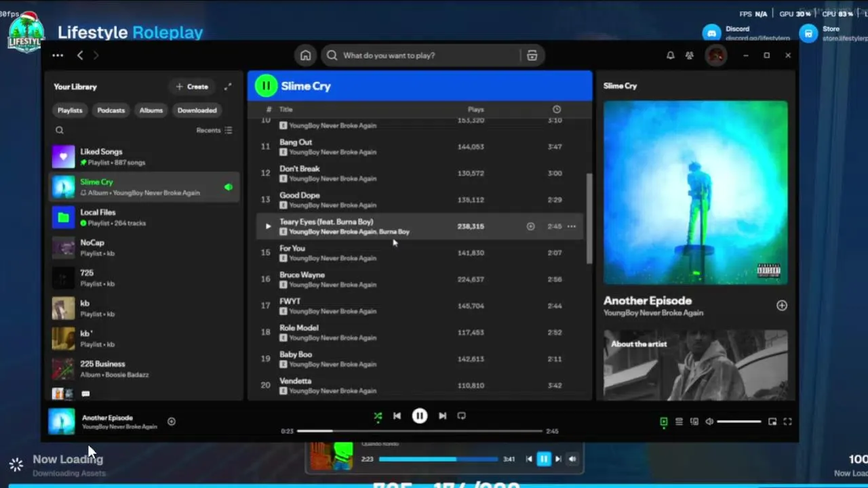The height and width of the screenshot is (488, 868).
Task: Open the Slime Cry album cover art
Action: (x=696, y=192)
